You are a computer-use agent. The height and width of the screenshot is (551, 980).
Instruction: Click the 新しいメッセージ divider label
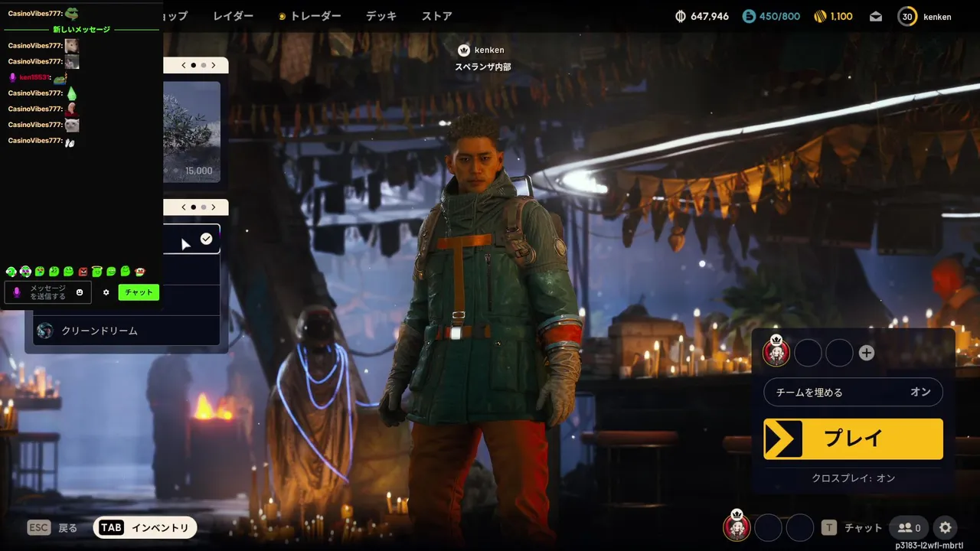pyautogui.click(x=81, y=29)
